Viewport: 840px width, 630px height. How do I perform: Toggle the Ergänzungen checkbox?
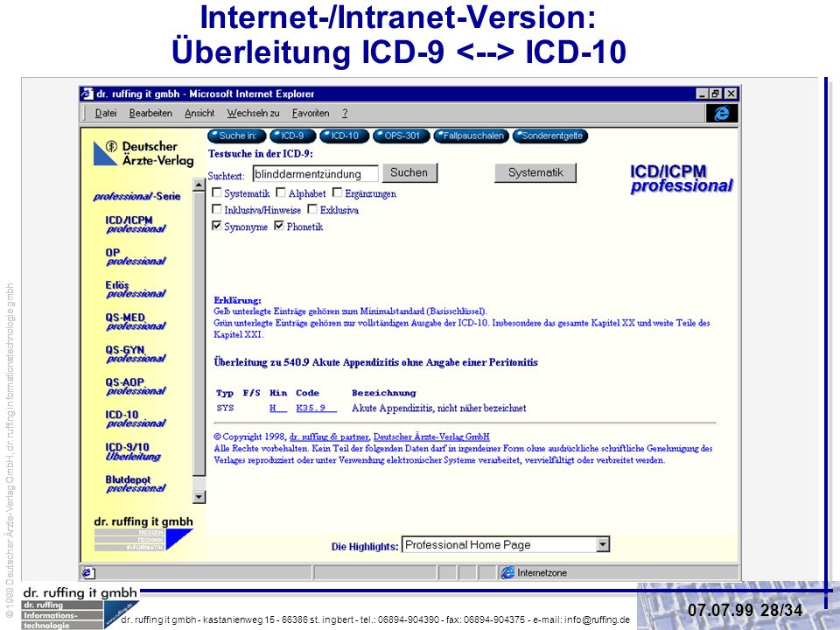[337, 192]
